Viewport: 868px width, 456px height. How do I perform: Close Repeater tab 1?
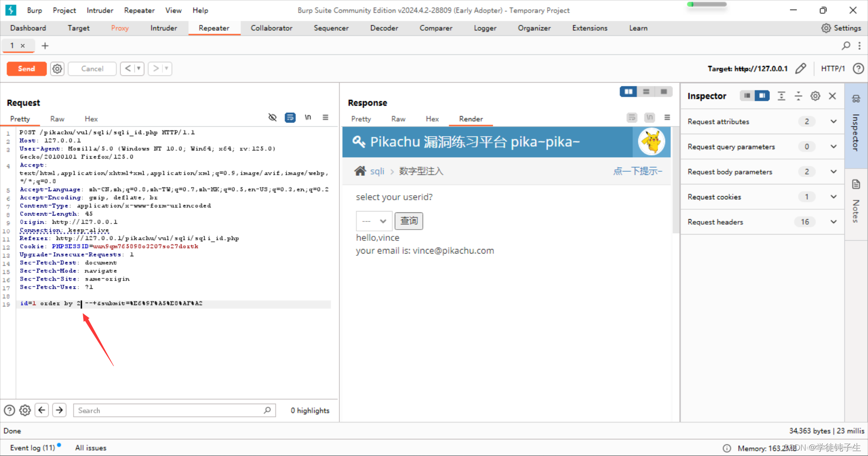pyautogui.click(x=23, y=46)
